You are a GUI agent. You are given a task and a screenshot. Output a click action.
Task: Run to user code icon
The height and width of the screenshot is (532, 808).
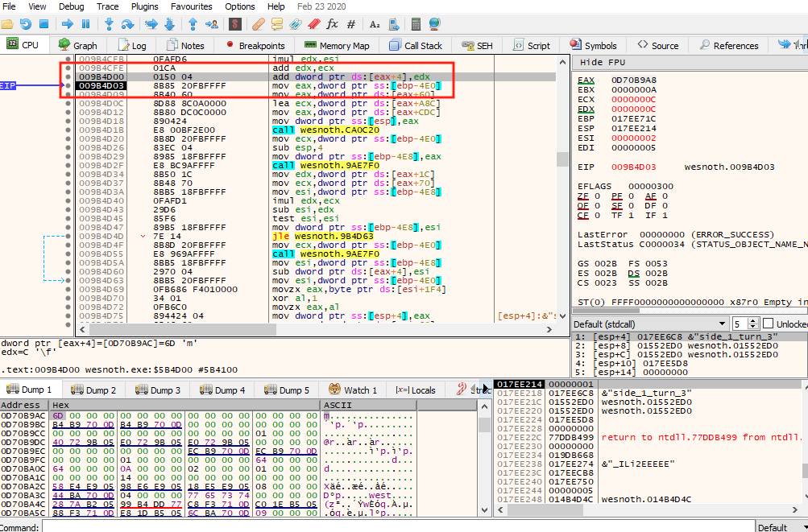coord(211,23)
